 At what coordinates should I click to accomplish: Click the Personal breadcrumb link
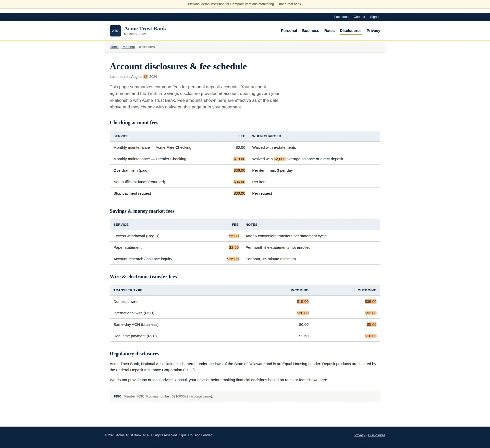click(128, 47)
